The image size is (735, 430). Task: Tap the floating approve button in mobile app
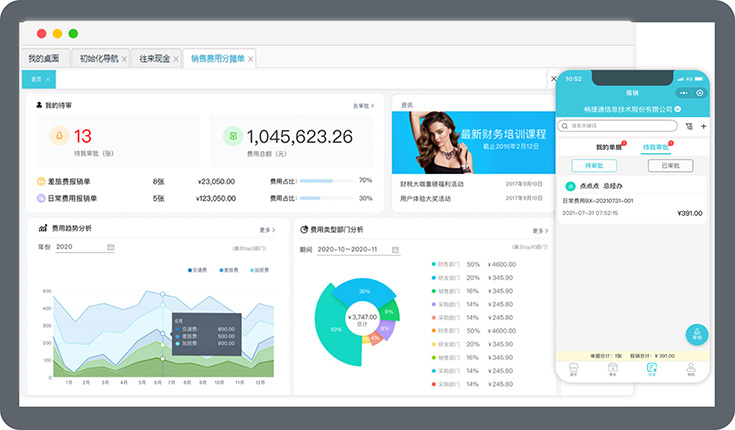pyautogui.click(x=697, y=335)
